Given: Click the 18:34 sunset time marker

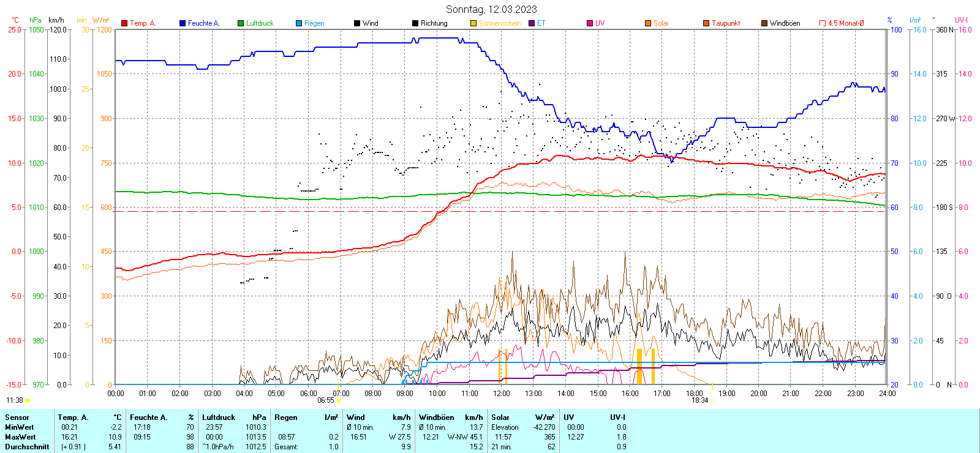Looking at the screenshot, I should pos(699,400).
